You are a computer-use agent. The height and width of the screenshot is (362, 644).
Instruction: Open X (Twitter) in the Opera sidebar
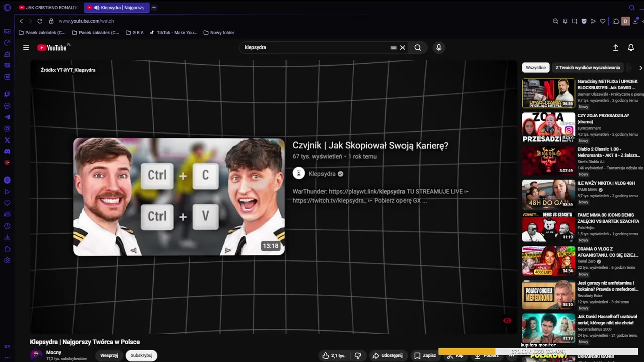click(7, 140)
